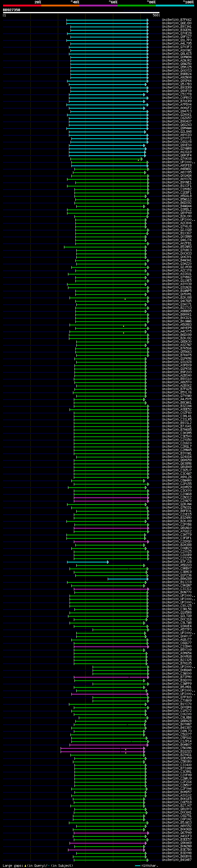Select the UniRef100_Q9SP64 label
This screenshot has width=197, height=868.
tap(177, 81)
